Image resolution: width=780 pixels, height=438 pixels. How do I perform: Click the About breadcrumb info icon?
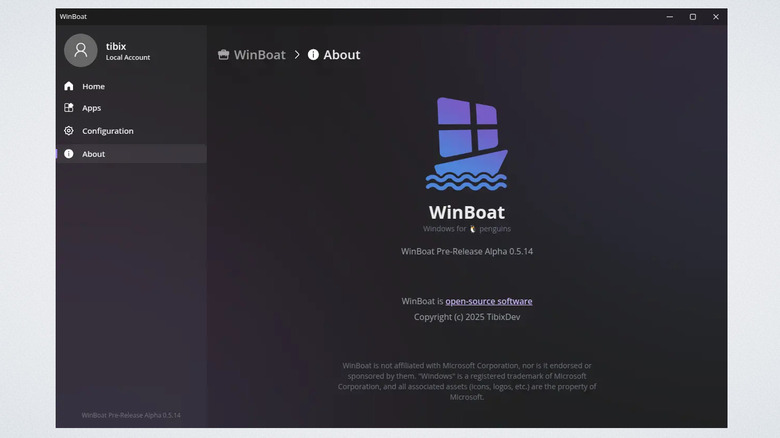point(313,55)
